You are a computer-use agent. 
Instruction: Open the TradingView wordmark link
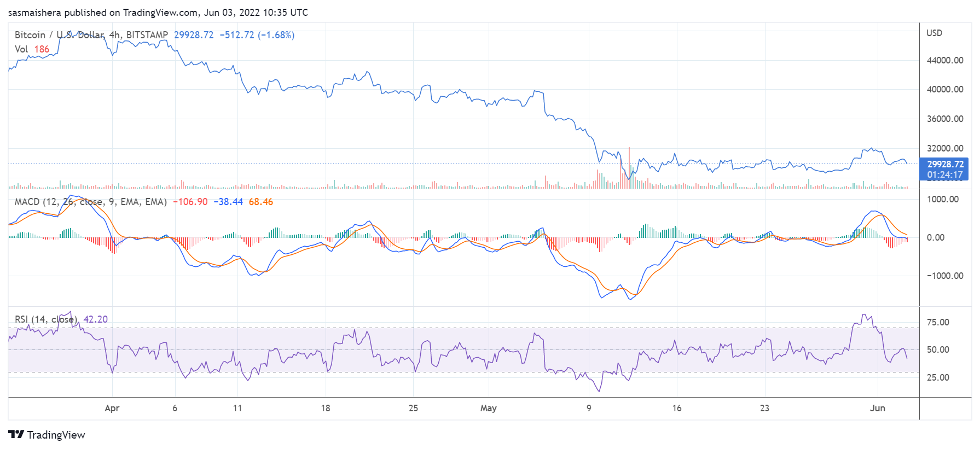(56, 435)
